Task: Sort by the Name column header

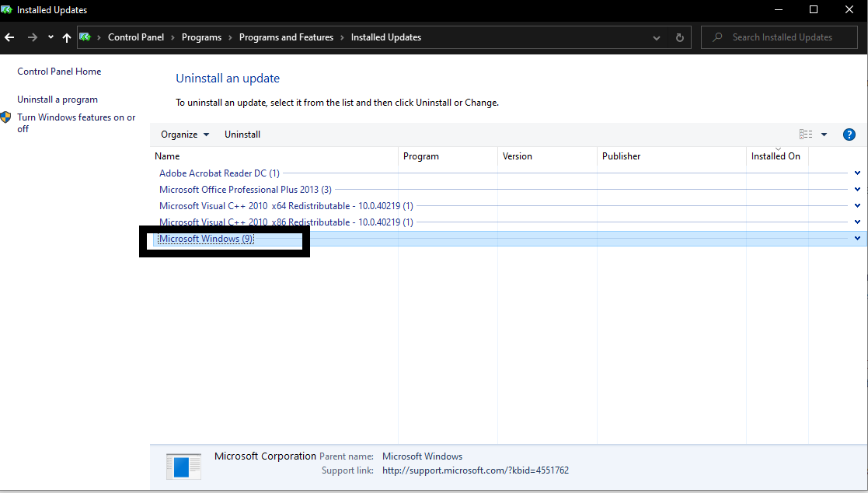Action: point(274,156)
